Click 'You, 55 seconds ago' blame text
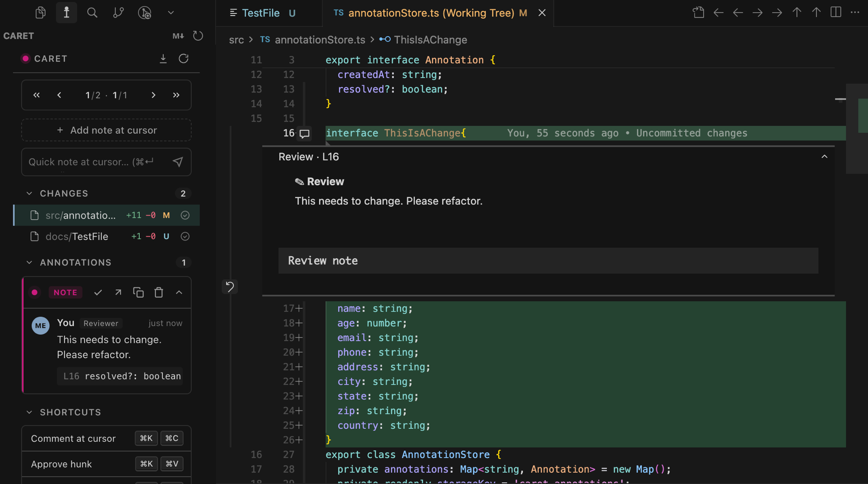Screen dimensions: 868x484 click(x=563, y=133)
